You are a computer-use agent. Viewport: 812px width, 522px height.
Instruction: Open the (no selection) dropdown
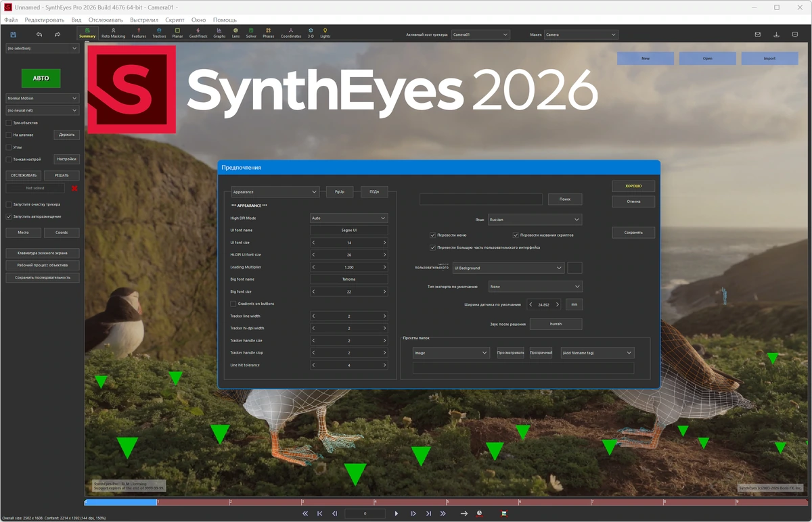42,49
